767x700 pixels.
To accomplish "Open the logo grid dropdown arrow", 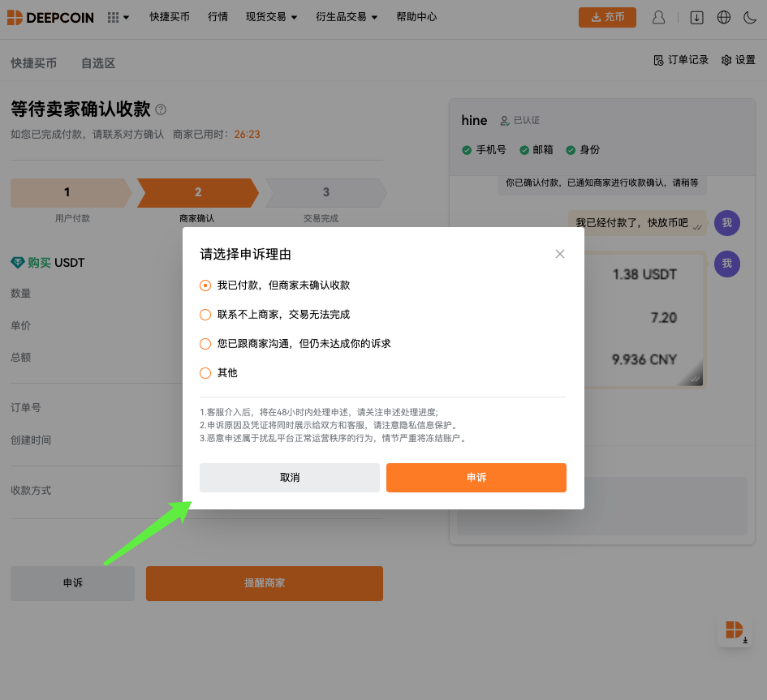I will click(x=127, y=17).
